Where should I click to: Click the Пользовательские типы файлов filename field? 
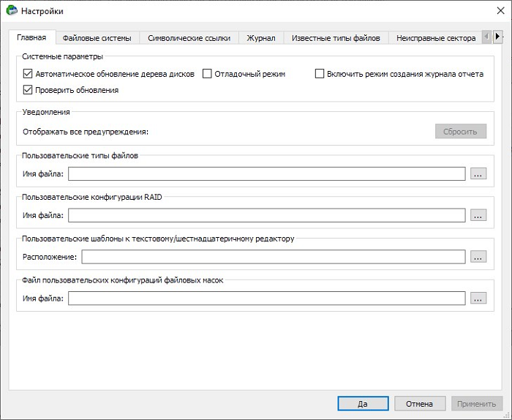coord(266,173)
